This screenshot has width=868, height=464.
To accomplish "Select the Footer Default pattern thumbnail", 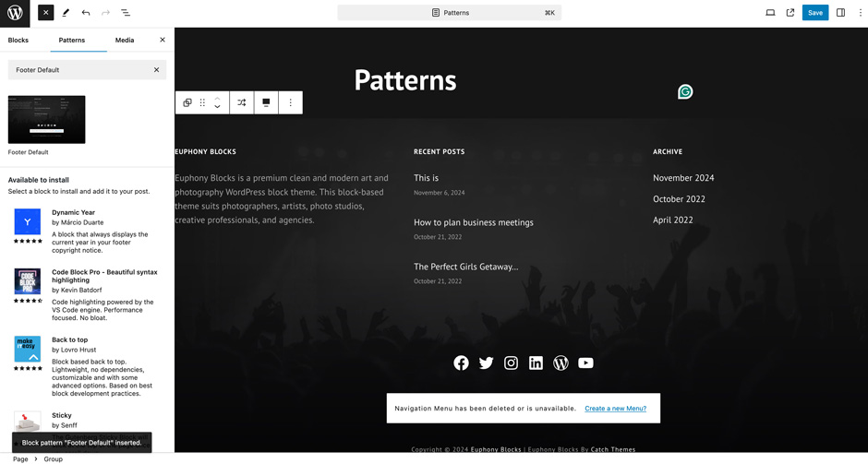I will [x=47, y=120].
